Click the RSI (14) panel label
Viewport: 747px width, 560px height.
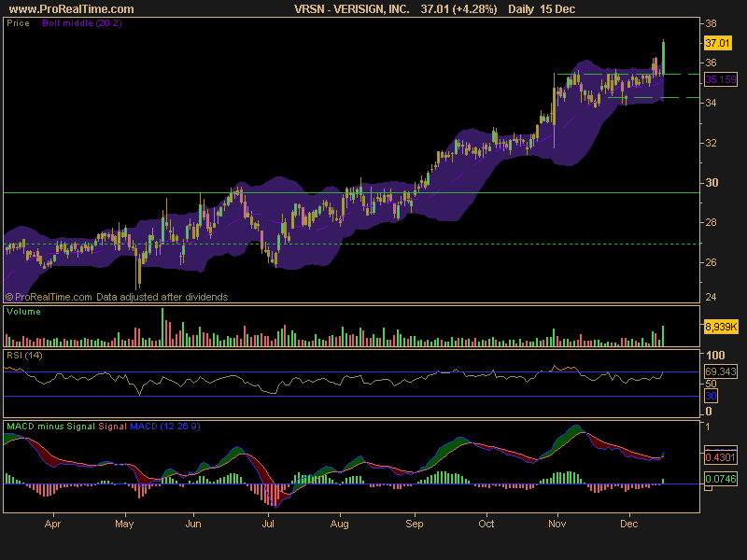pyautogui.click(x=24, y=356)
